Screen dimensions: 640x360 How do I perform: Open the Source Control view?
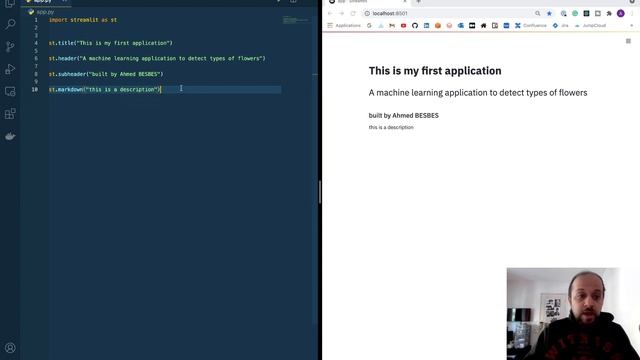[10, 47]
